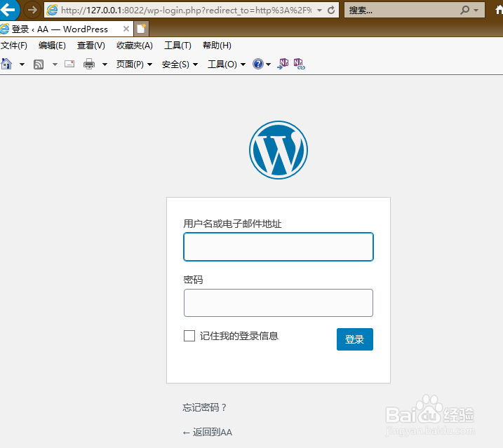
Task: Expand the Home button dropdown arrow
Action: [22, 65]
